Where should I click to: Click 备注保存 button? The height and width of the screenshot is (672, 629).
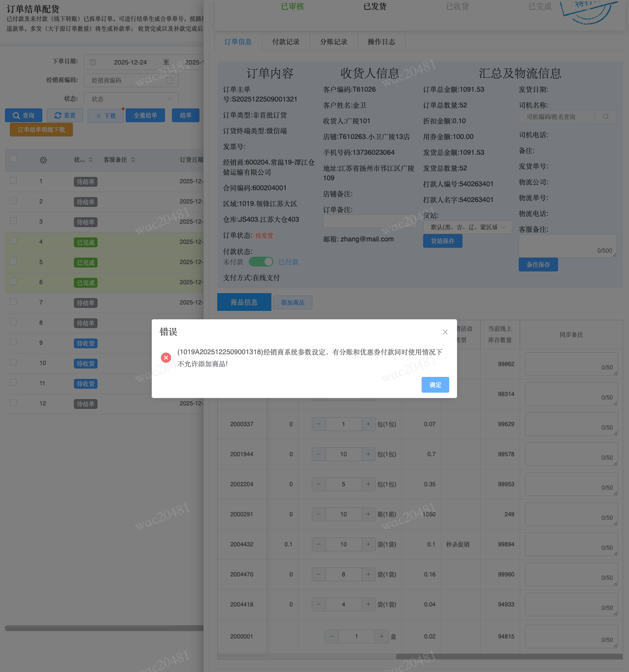[538, 265]
